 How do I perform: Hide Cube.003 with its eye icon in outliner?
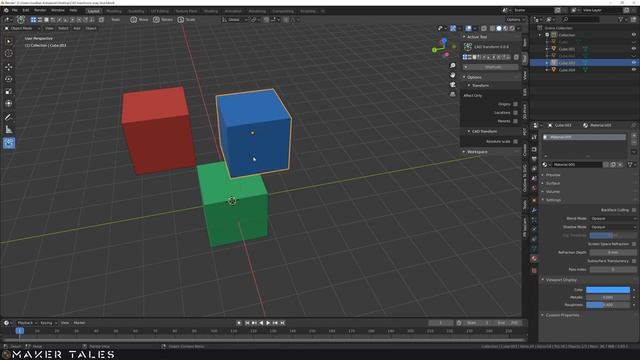(x=634, y=62)
